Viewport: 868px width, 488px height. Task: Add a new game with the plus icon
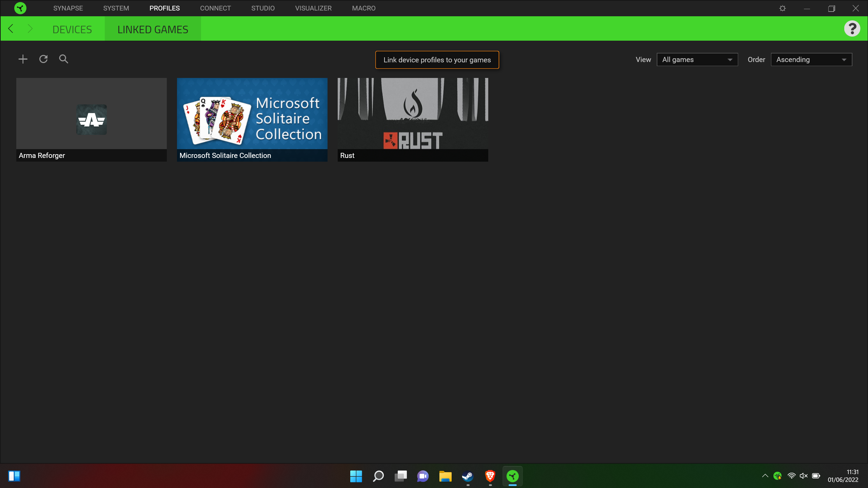(22, 59)
